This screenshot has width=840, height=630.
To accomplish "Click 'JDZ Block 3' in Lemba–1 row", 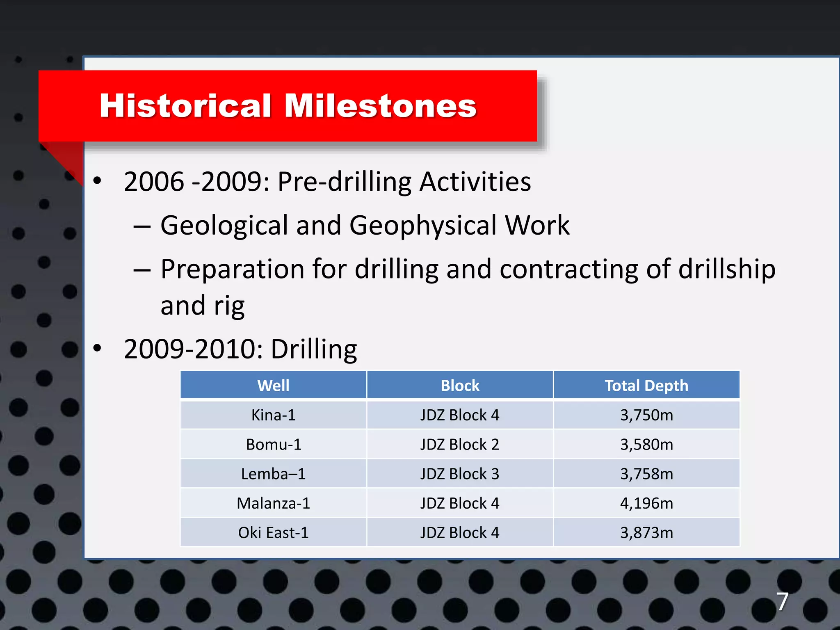I will click(x=460, y=474).
